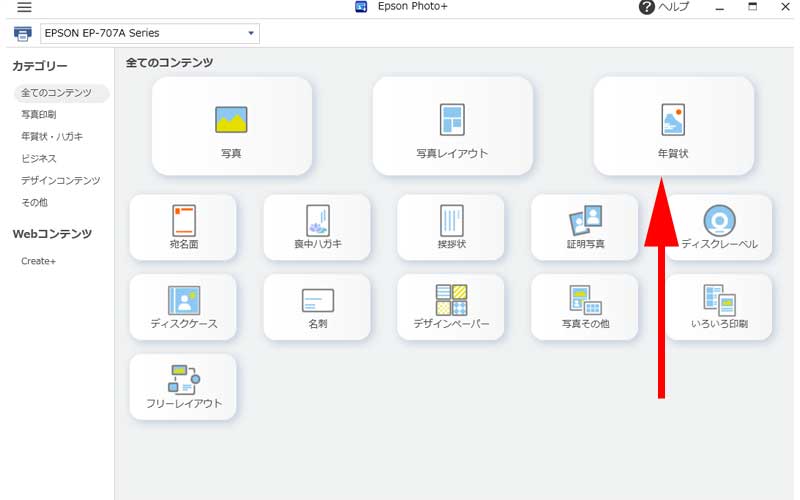Open the 写真その他 other photo tile
Viewport: 800px width, 500px height.
click(585, 307)
